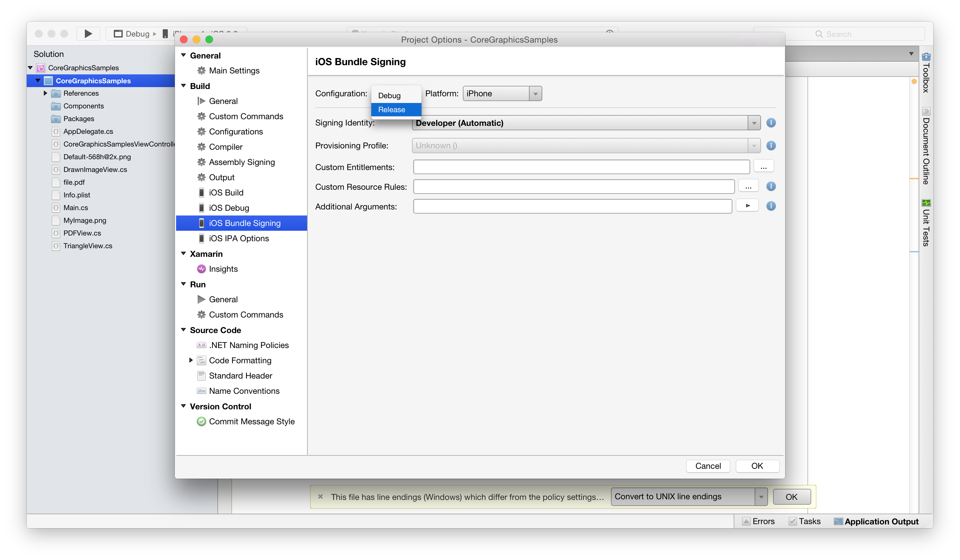Click the Assembly Signing icon in Build
The width and height of the screenshot is (960, 560).
[x=202, y=162]
